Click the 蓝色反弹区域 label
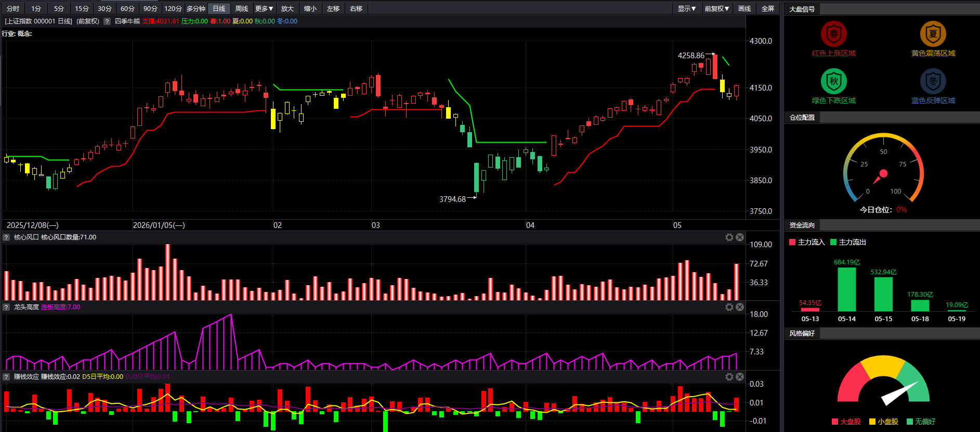Viewport: 980px width, 432px height. coord(933,100)
